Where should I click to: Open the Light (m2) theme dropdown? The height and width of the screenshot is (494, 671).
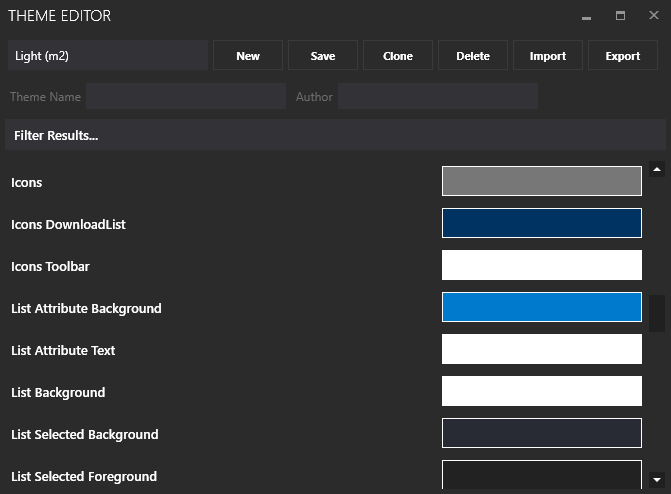click(108, 55)
